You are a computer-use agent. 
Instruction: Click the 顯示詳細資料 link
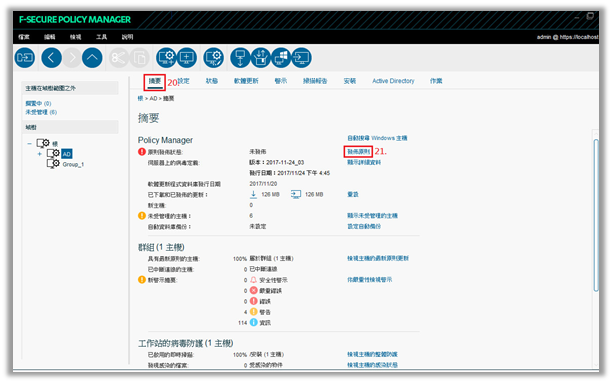pos(364,162)
